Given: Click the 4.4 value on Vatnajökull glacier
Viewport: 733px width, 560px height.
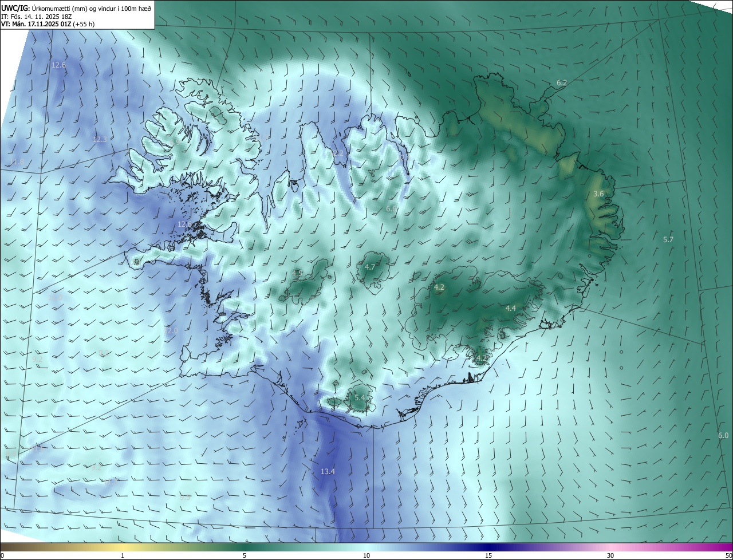Looking at the screenshot, I should 511,309.
